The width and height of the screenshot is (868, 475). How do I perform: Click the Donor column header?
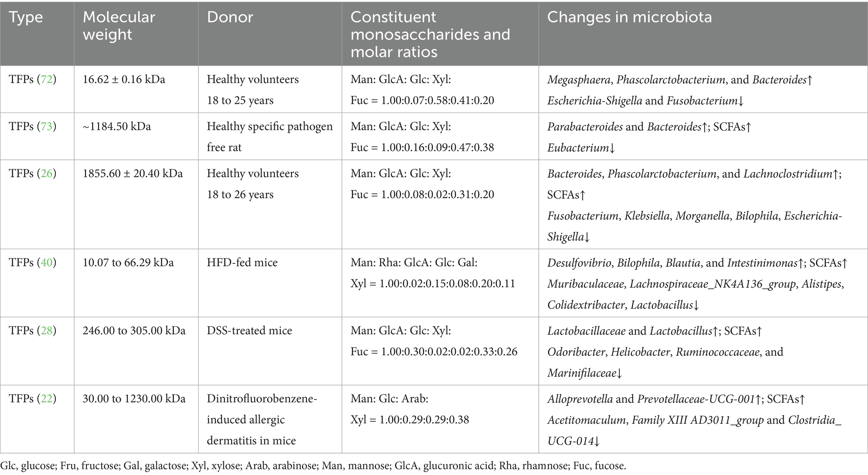point(230,18)
